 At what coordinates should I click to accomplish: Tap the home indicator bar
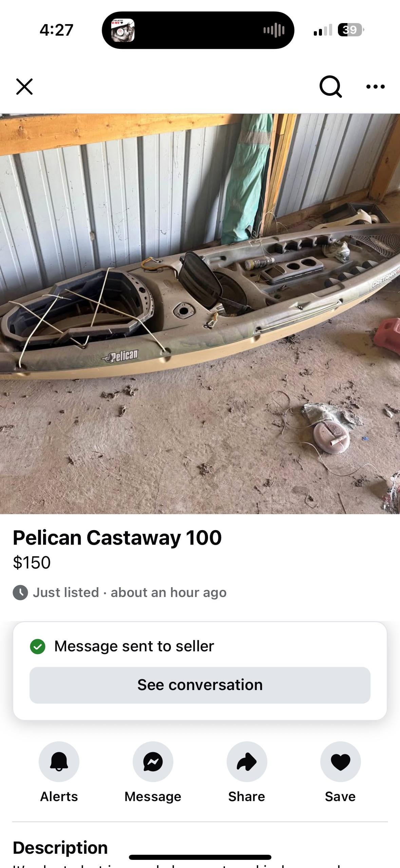click(x=200, y=857)
